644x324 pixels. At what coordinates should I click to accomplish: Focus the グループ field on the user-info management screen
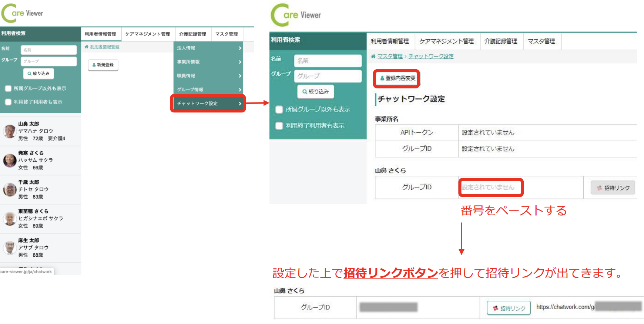click(49, 61)
